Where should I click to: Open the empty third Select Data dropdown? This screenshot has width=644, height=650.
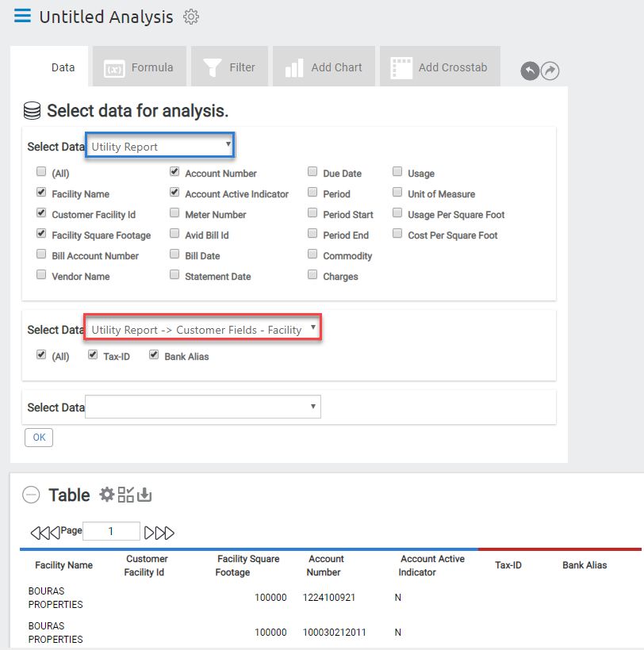203,407
